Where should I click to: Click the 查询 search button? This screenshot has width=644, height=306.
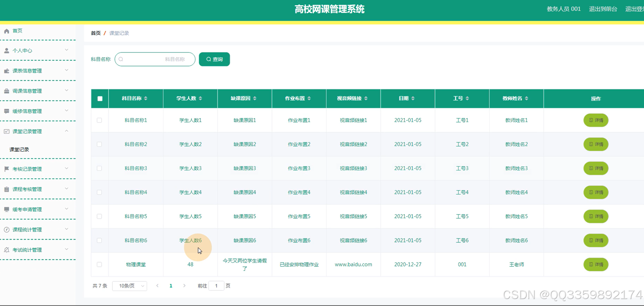(x=214, y=59)
